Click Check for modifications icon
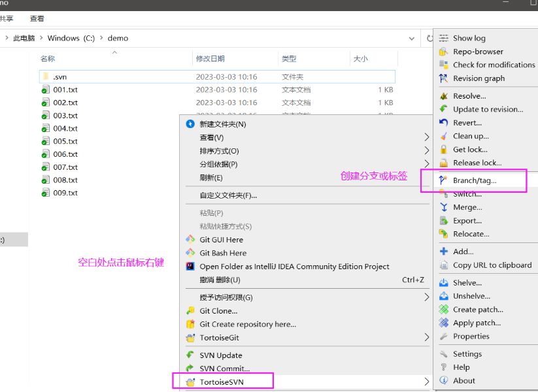Screen dimensions: 538x392 click(444, 65)
